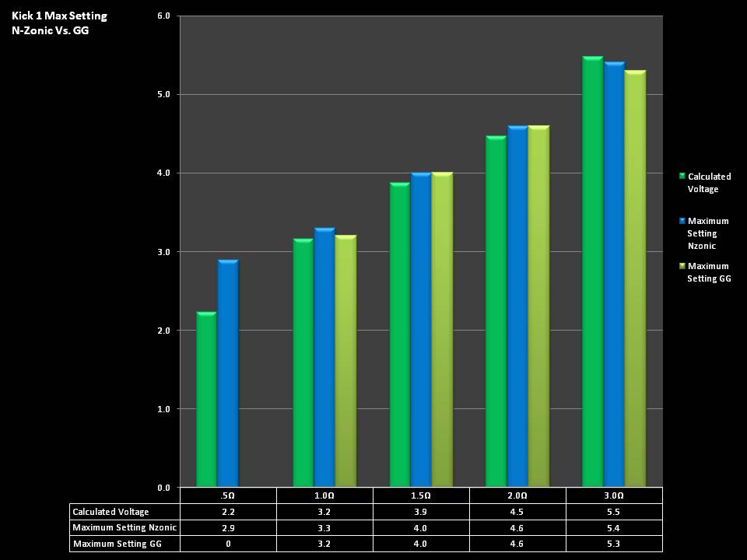Select the Calculated Voltage legend label
The width and height of the screenshot is (747, 560).
(709, 183)
